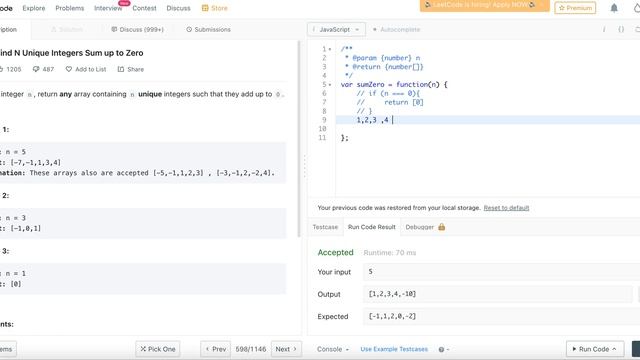Expand the Console panel
This screenshot has width=640, height=360.
pos(333,349)
